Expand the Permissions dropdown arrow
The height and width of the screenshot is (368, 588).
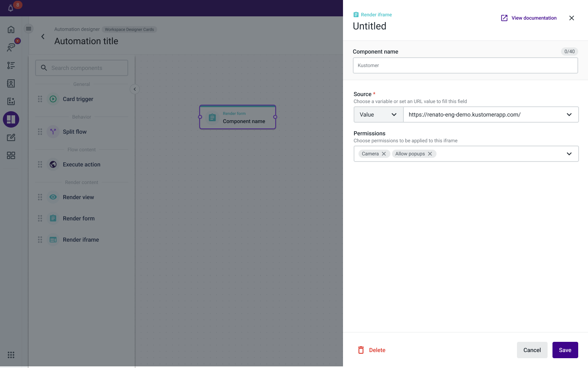[569, 154]
